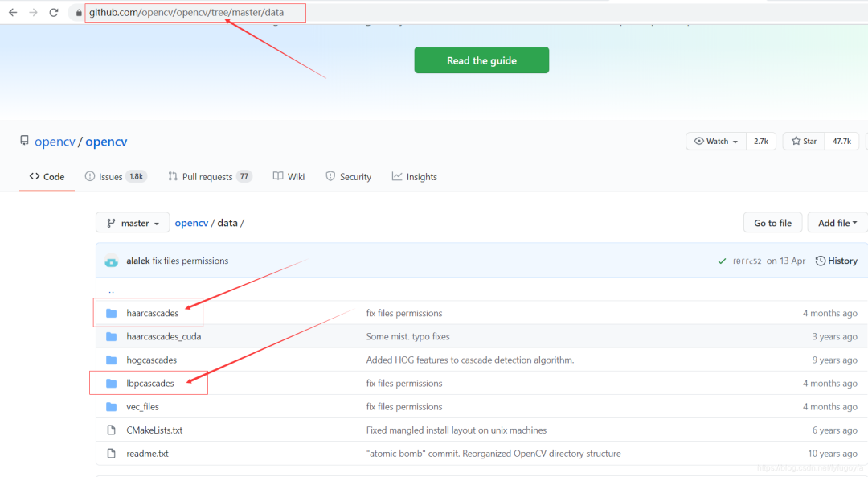
Task: Open the latest commit message fix files permissions
Action: (190, 261)
